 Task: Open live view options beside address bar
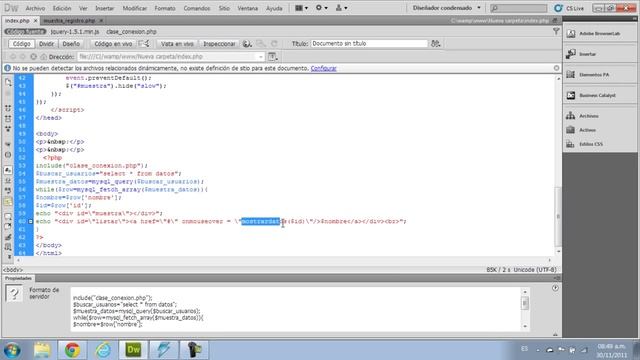[x=273, y=57]
